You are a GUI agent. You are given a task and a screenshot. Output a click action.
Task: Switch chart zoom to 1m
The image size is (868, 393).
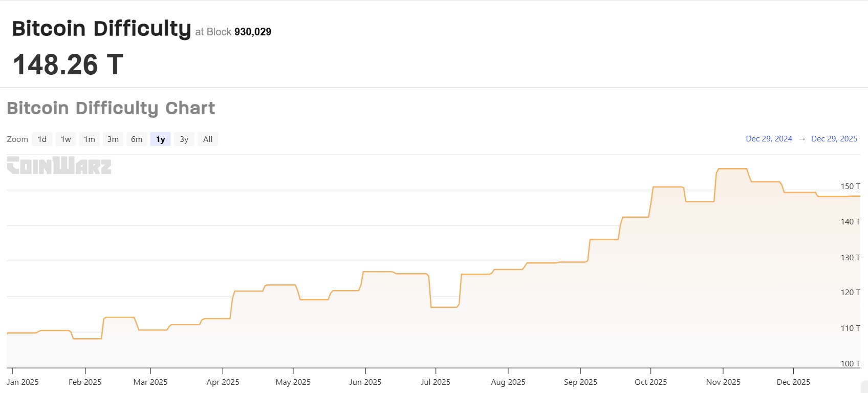pyautogui.click(x=90, y=139)
